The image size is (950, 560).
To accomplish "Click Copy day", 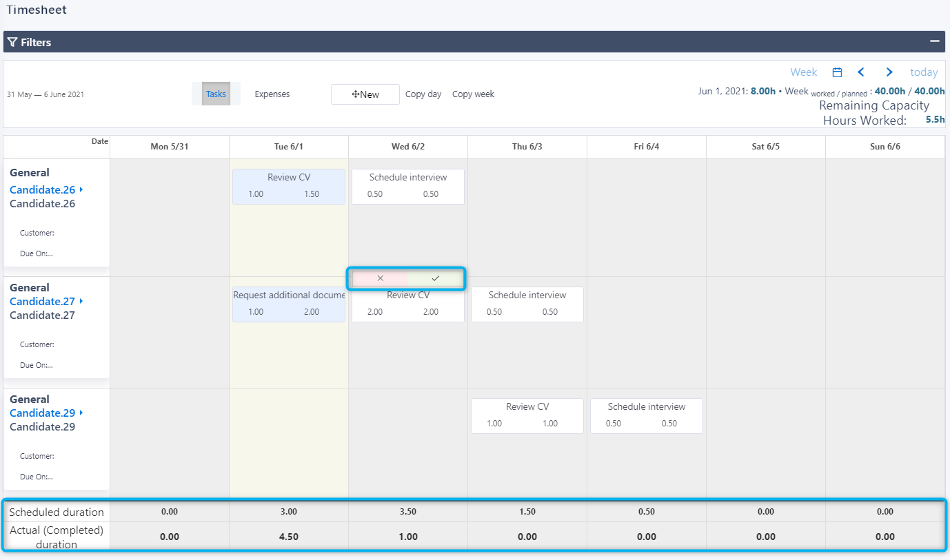I will [x=423, y=94].
